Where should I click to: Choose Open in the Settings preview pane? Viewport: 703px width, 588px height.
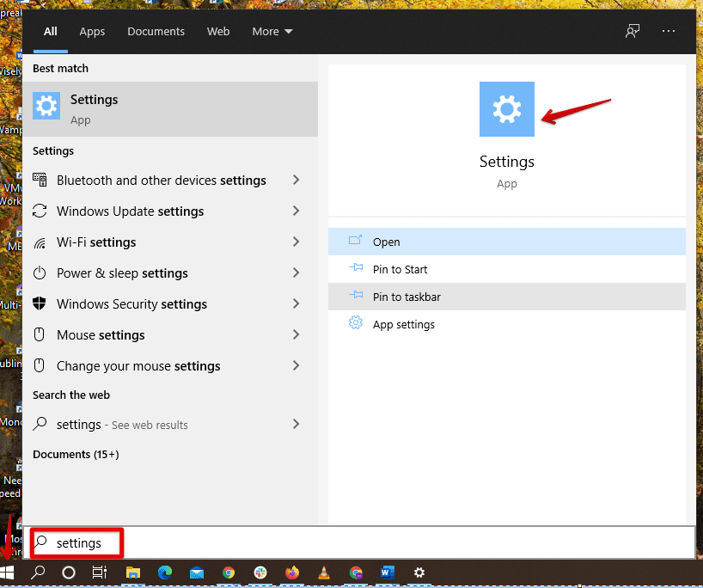click(507, 242)
